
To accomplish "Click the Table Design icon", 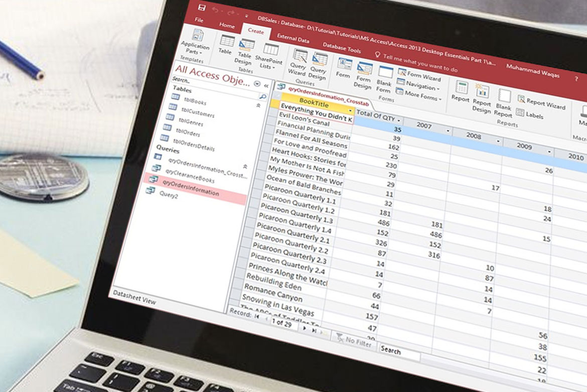I will point(244,51).
